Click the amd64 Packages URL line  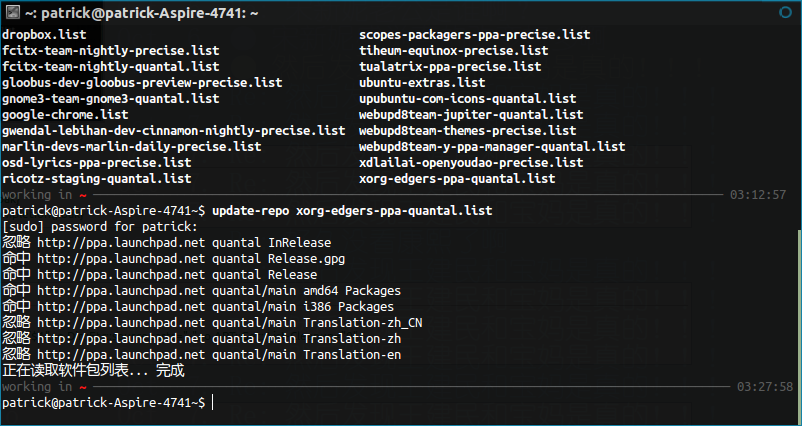(x=202, y=290)
